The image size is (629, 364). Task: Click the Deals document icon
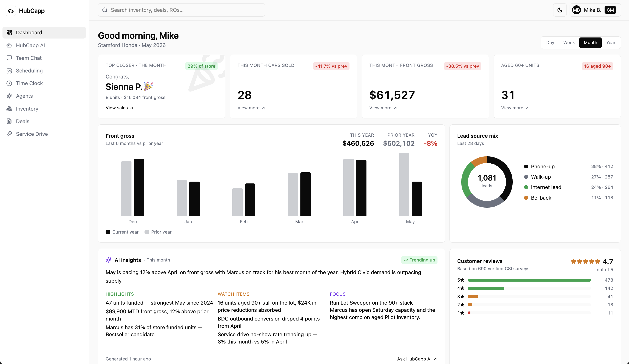click(x=9, y=121)
